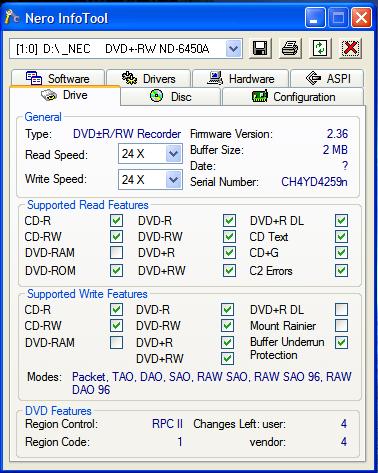Click the Save floppy disk icon

[x=260, y=49]
